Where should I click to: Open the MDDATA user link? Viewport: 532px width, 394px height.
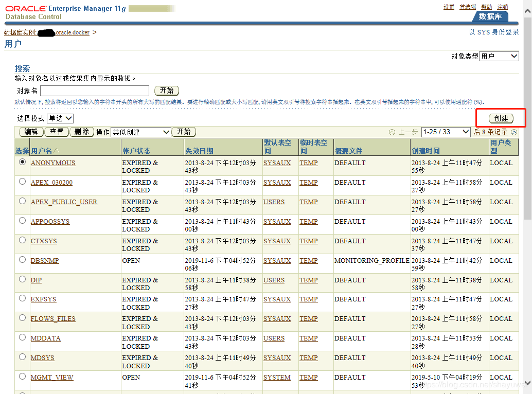click(45, 338)
